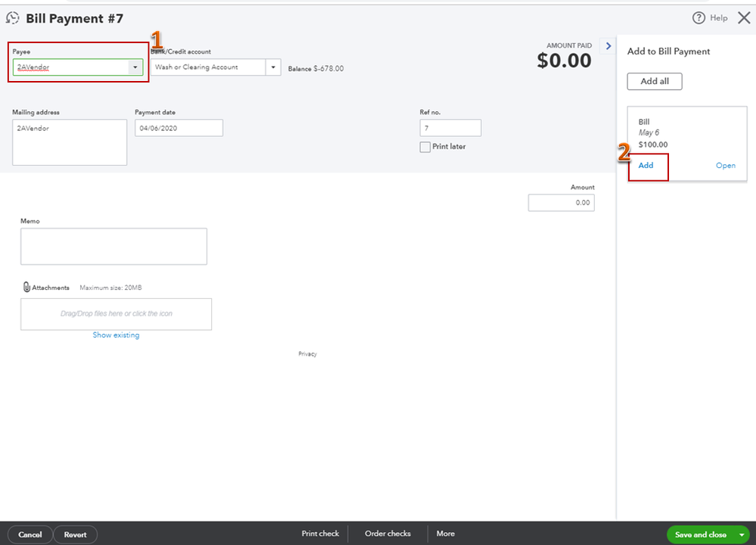Click the Wash or Clearing Account field
756x545 pixels.
point(208,67)
